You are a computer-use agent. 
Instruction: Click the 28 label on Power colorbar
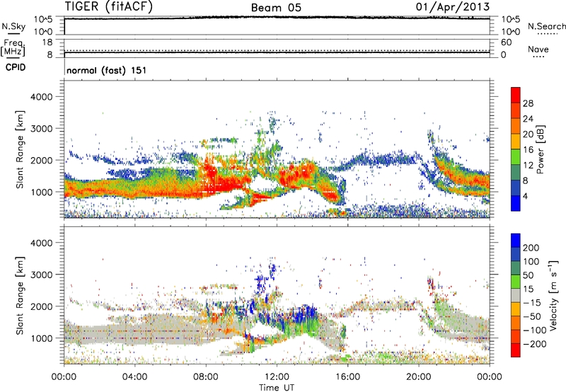click(x=528, y=103)
